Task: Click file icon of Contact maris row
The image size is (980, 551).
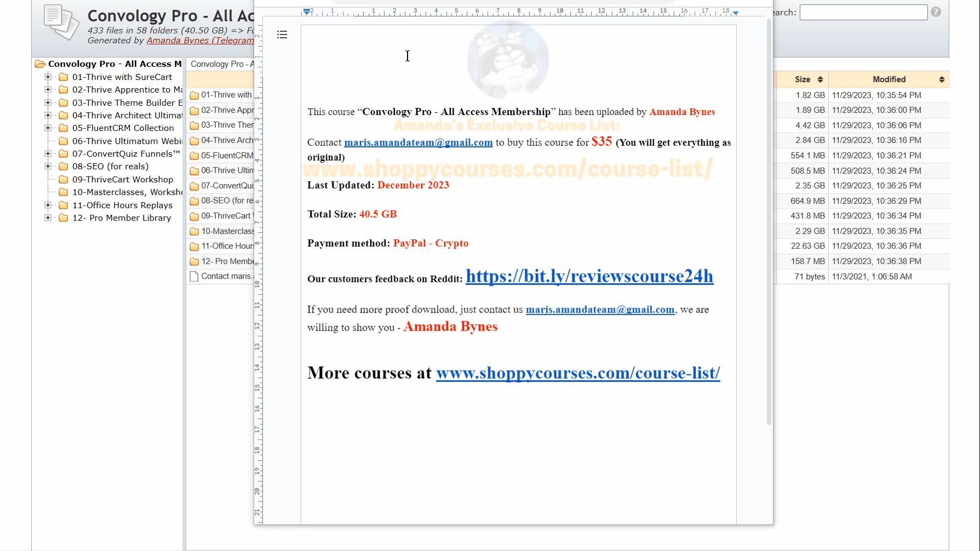Action: click(194, 277)
